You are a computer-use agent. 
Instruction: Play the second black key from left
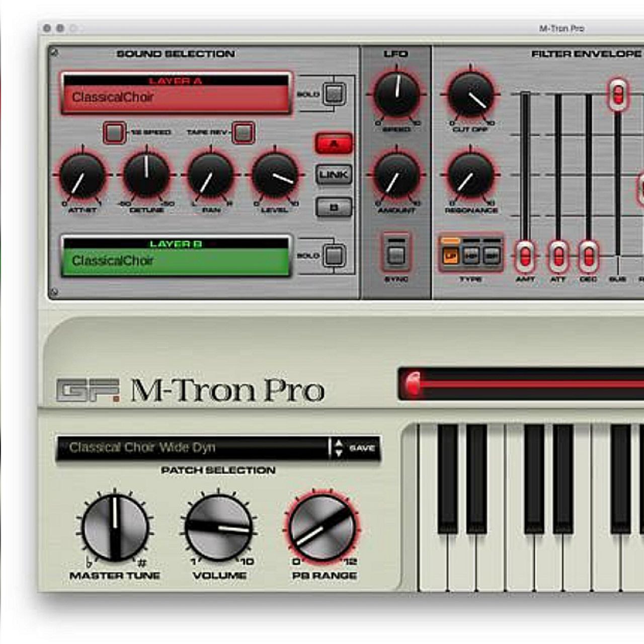click(476, 478)
